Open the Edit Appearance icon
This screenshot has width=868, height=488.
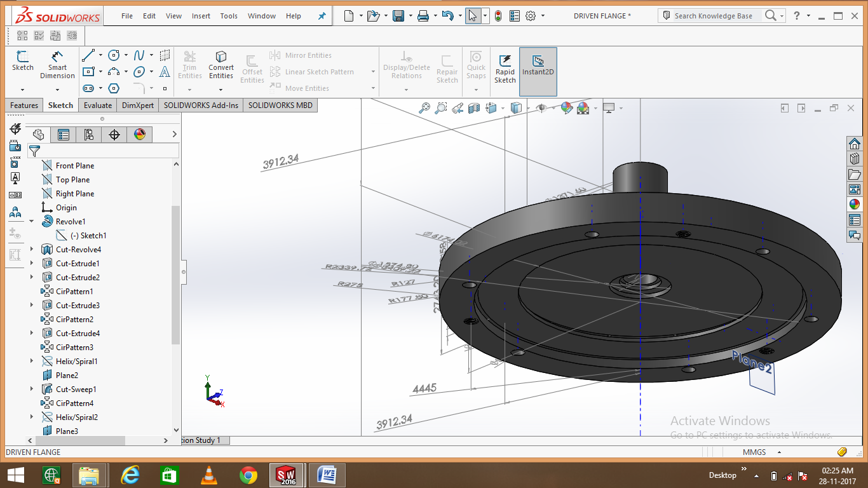[x=566, y=108]
